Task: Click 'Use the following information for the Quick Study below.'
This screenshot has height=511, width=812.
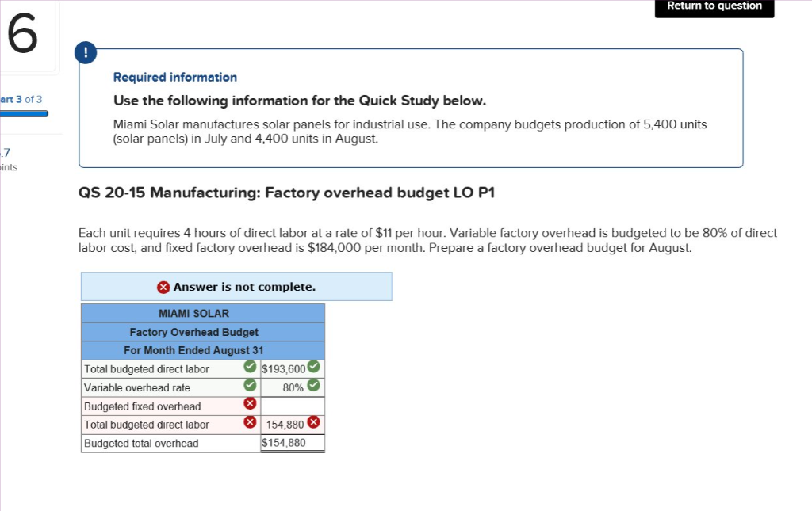Action: click(x=300, y=101)
